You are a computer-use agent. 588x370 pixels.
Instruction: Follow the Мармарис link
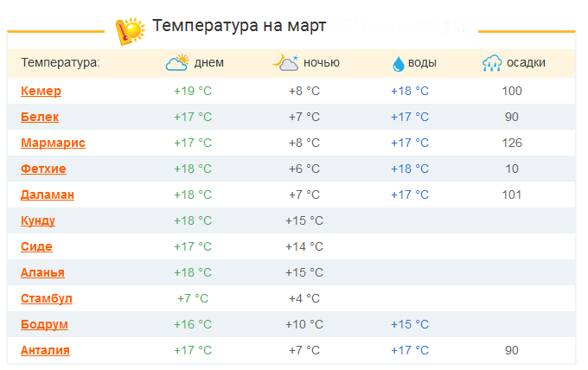click(x=53, y=143)
